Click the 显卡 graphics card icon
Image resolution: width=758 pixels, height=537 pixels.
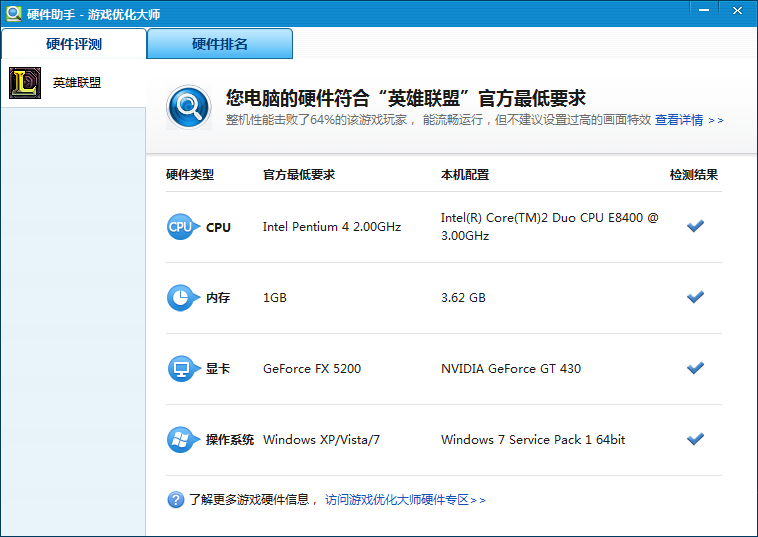pos(183,368)
